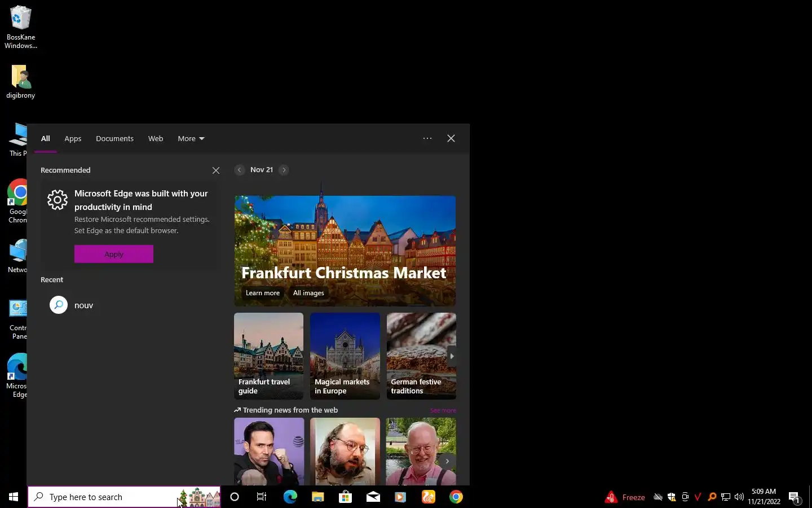Screen dimensions: 812x508
Task: Click the settings gear in Recommended
Action: click(58, 199)
